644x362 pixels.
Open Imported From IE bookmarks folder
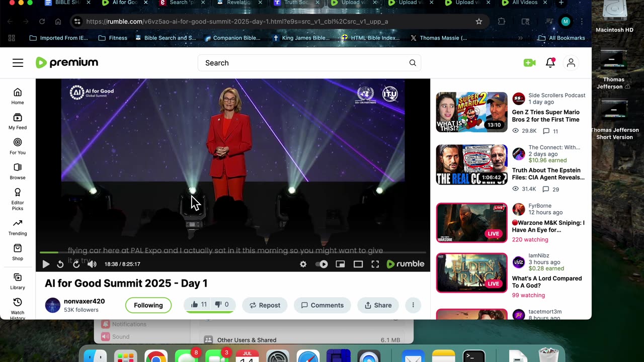pyautogui.click(x=59, y=38)
